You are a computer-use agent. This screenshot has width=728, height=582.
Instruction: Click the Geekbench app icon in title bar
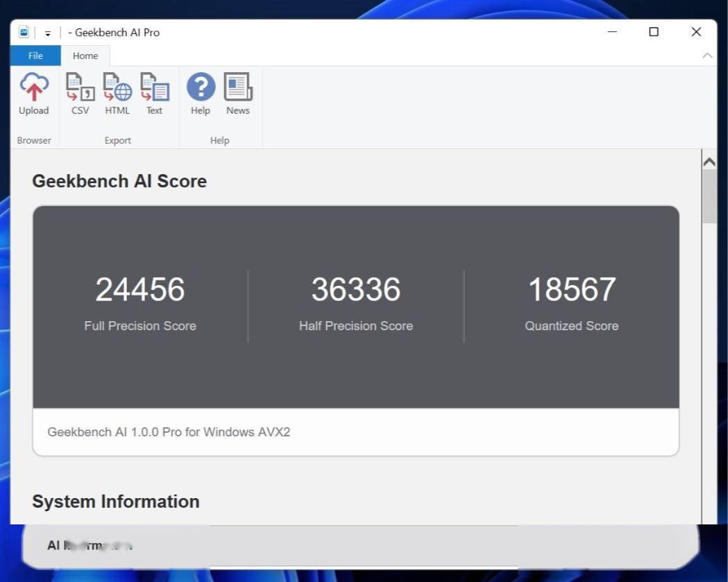24,32
